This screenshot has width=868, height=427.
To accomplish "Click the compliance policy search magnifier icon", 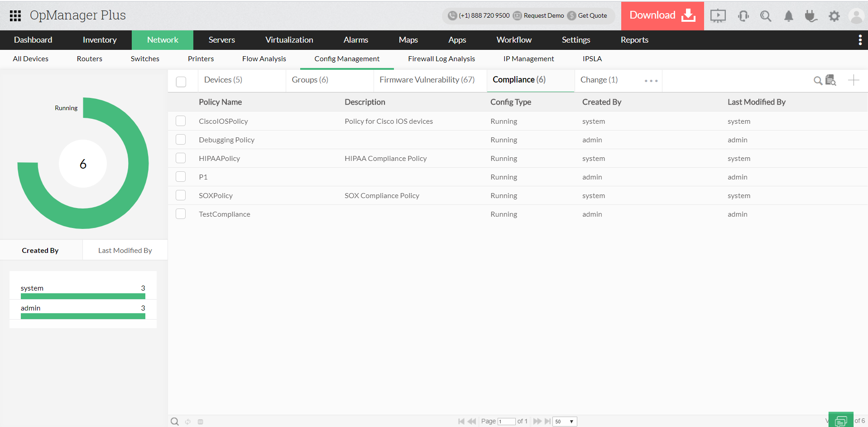I will [x=818, y=80].
